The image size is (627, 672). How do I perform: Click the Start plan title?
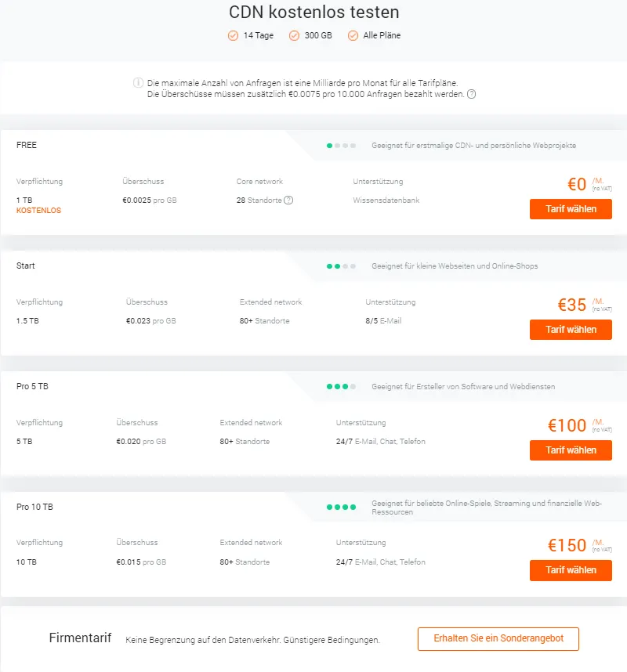(x=26, y=266)
